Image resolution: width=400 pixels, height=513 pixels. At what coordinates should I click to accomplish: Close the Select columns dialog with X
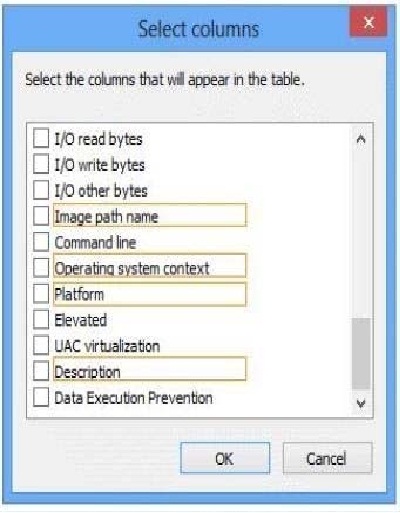tap(368, 22)
